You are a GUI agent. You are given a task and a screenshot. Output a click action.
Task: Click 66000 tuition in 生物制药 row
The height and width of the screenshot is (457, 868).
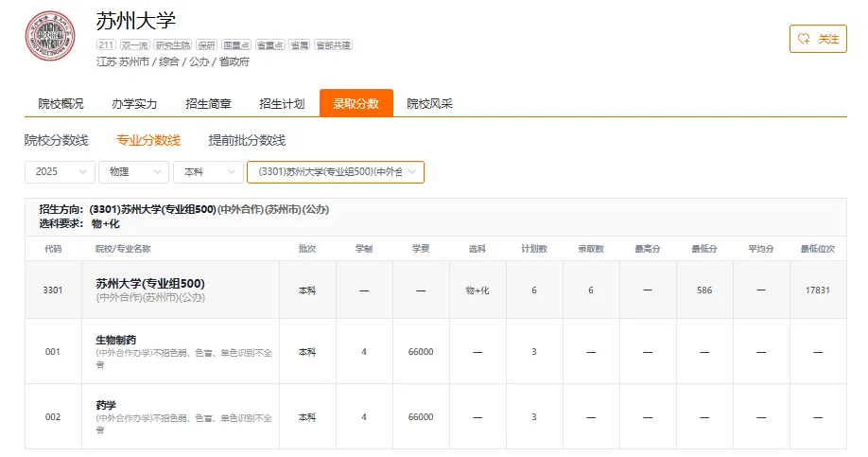click(x=421, y=352)
